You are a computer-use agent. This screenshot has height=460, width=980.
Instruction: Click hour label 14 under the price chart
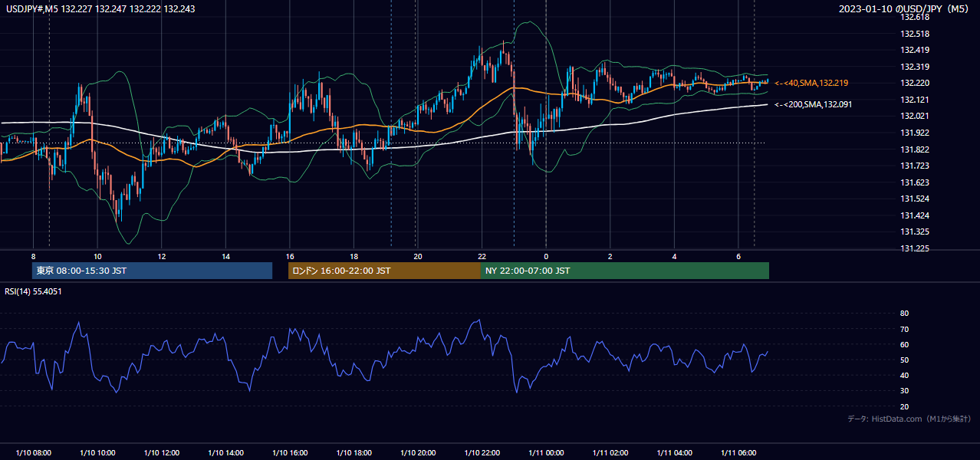[x=225, y=256]
